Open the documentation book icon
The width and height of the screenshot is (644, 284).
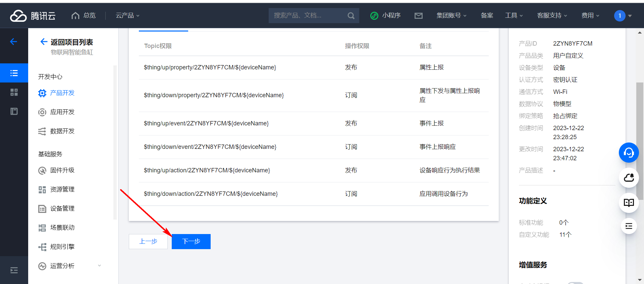coord(629,203)
